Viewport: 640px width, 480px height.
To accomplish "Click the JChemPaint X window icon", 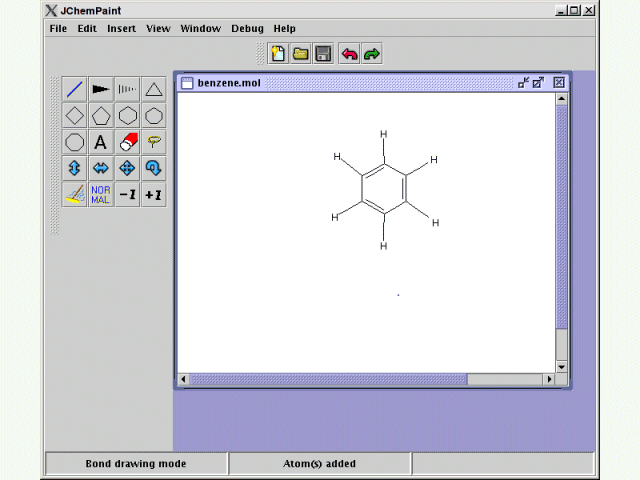I will [x=51, y=11].
